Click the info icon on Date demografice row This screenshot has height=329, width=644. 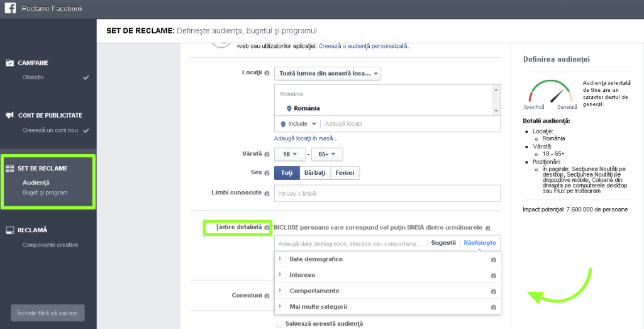pos(494,260)
